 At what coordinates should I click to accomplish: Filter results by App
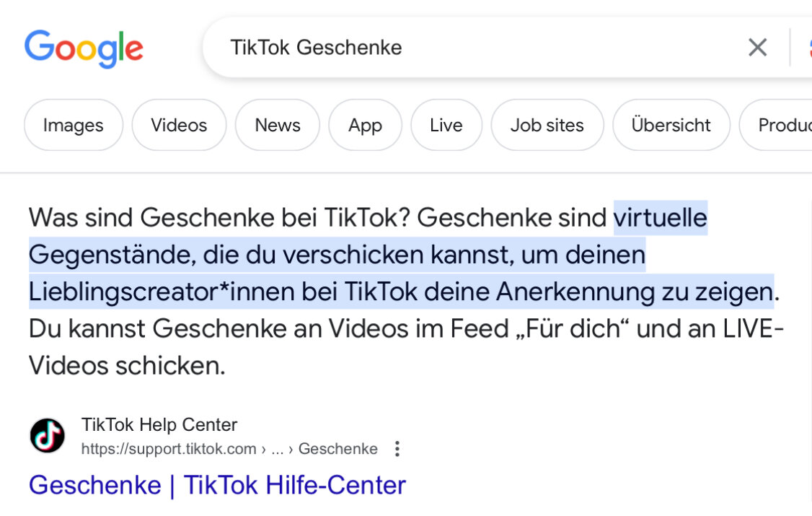(x=365, y=125)
